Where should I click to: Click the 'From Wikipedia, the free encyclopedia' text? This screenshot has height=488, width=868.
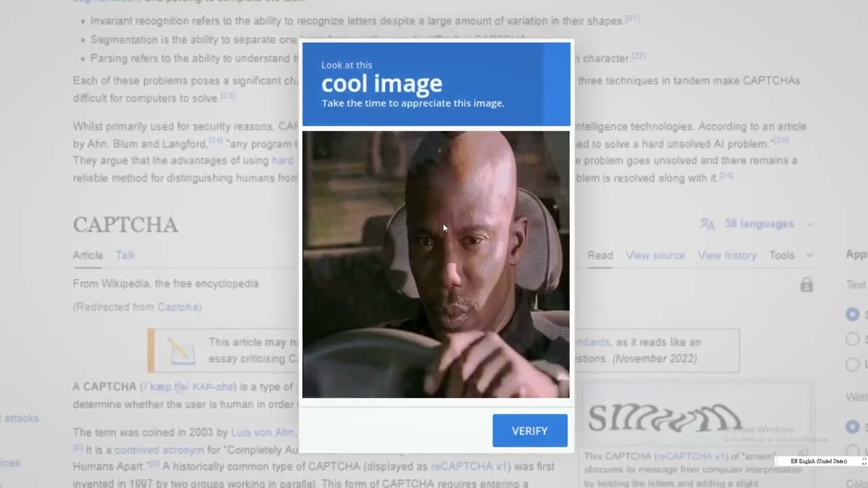pyautogui.click(x=165, y=283)
